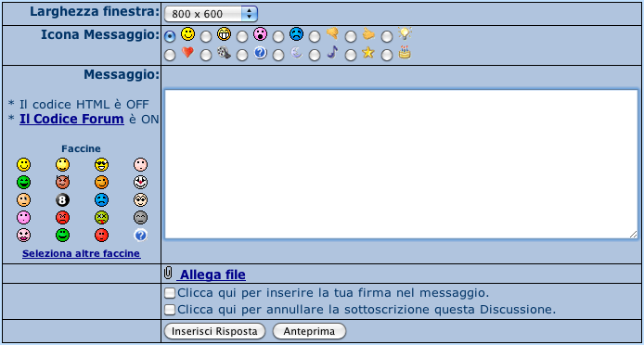
Task: Insert the green open-eyed smiling face from Faccine
Action: click(x=62, y=236)
